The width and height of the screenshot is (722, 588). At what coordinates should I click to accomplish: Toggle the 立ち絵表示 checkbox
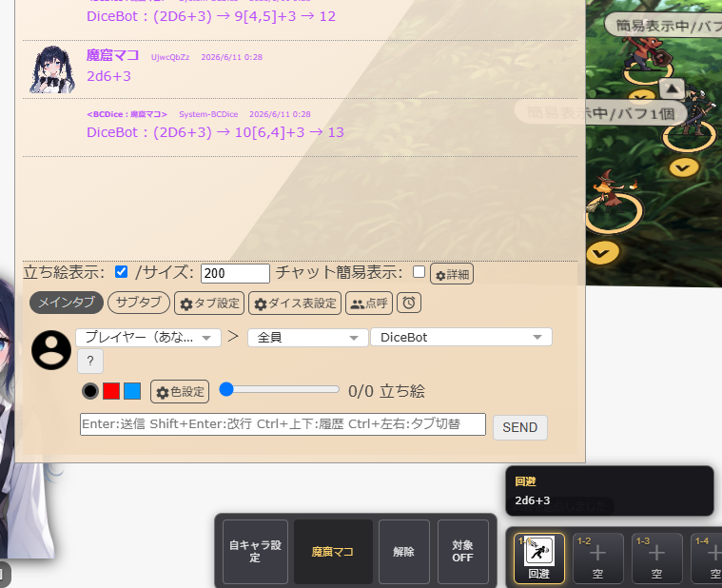click(121, 272)
